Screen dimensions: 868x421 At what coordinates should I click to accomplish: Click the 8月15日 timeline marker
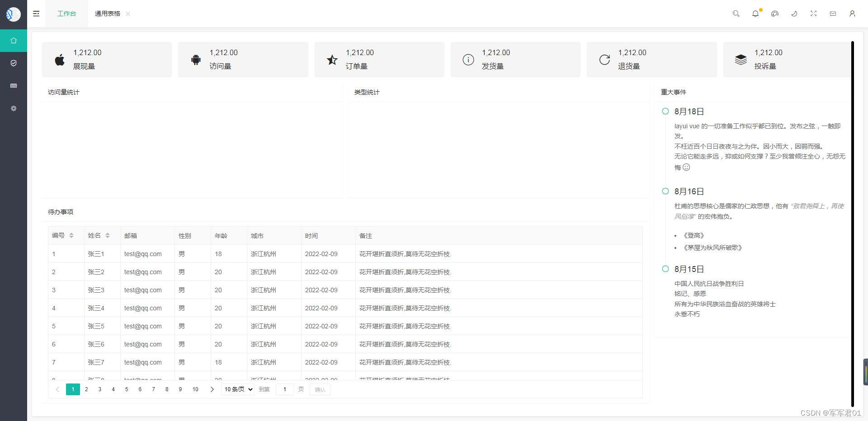point(665,269)
